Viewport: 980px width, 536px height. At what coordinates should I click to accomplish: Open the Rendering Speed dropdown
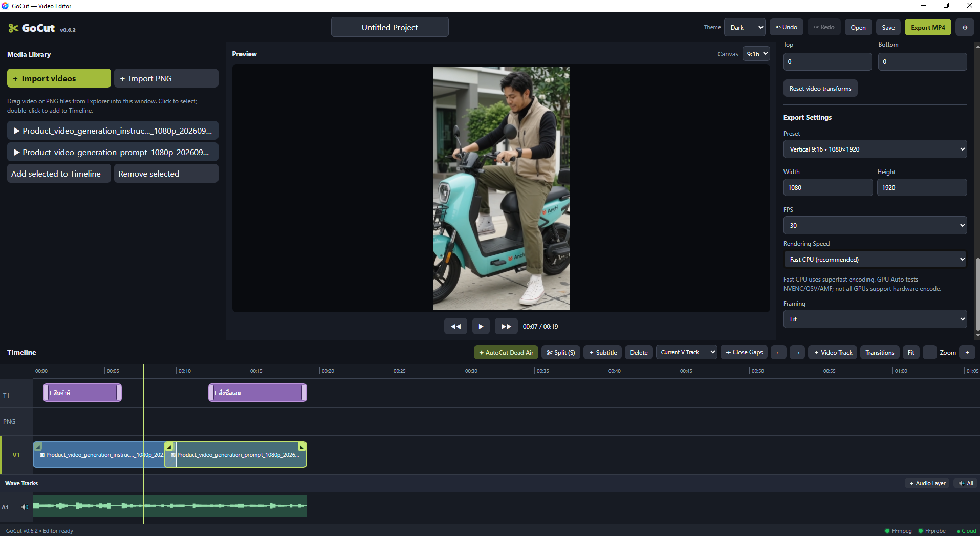tap(875, 259)
